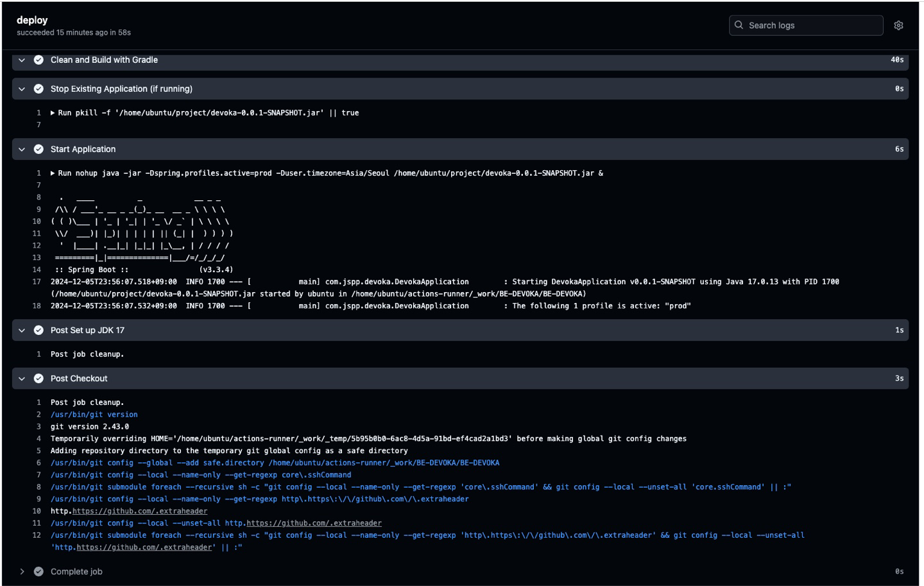Collapse the Post Checkout step chevron
Image resolution: width=924 pixels, height=586 pixels.
tap(22, 379)
